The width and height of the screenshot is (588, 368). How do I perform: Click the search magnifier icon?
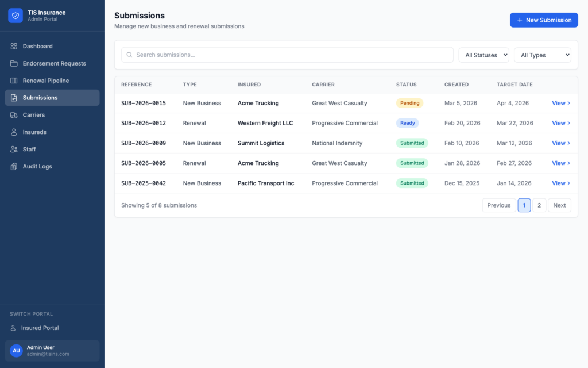click(129, 55)
